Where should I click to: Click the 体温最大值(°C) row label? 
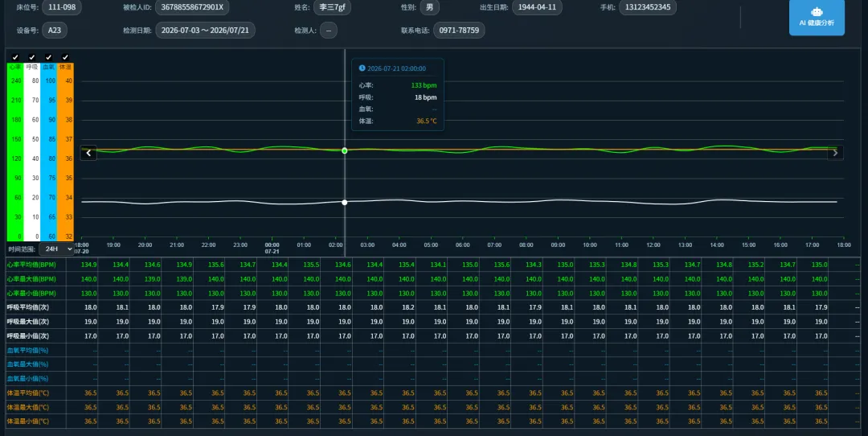[28, 407]
